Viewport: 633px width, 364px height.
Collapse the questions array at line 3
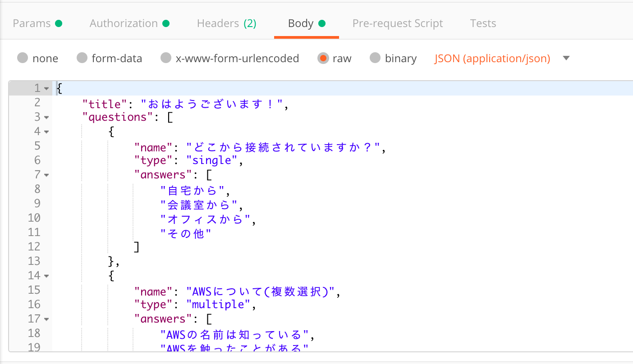pyautogui.click(x=46, y=118)
